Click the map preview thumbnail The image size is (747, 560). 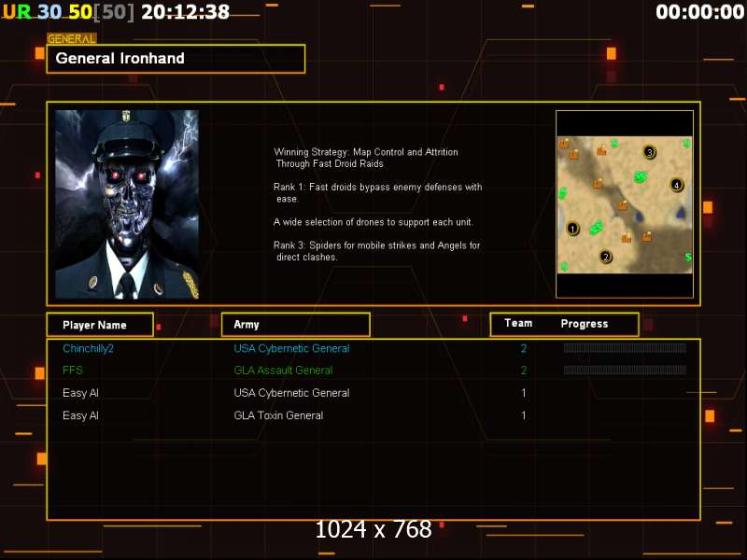625,204
